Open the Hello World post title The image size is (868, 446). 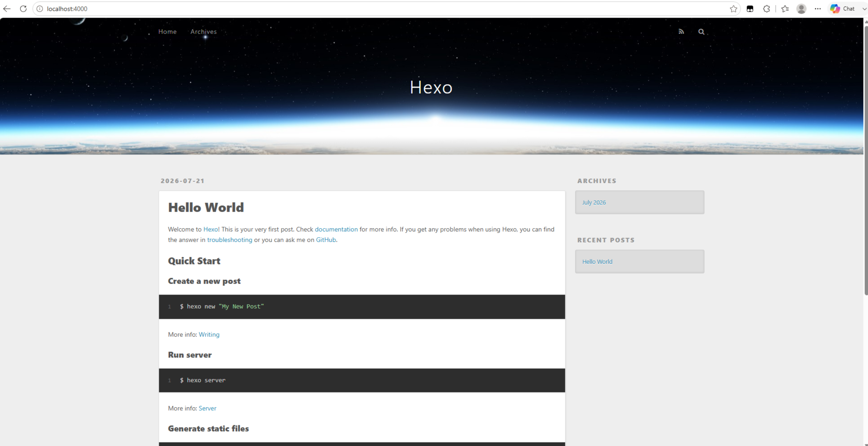[x=206, y=207]
